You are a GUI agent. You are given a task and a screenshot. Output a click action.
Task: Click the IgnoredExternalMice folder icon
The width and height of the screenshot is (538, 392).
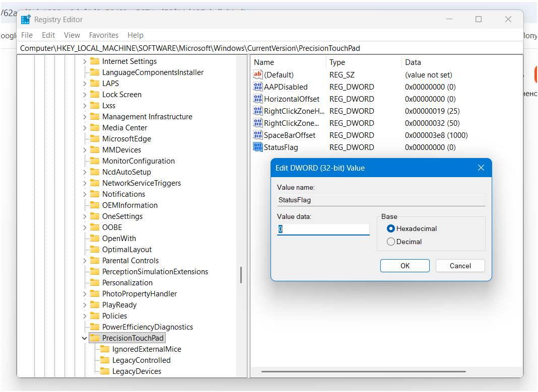(x=105, y=349)
